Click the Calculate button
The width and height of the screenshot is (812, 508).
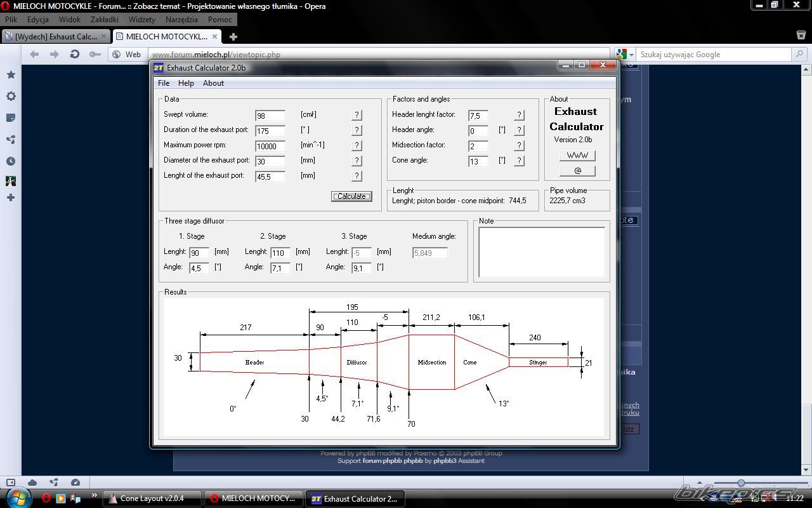coord(351,196)
